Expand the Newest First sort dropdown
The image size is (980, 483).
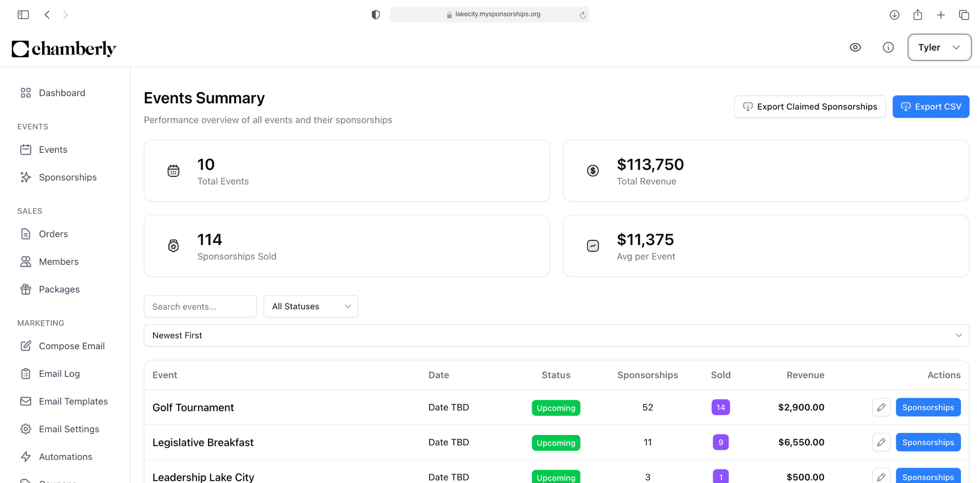[x=555, y=335]
